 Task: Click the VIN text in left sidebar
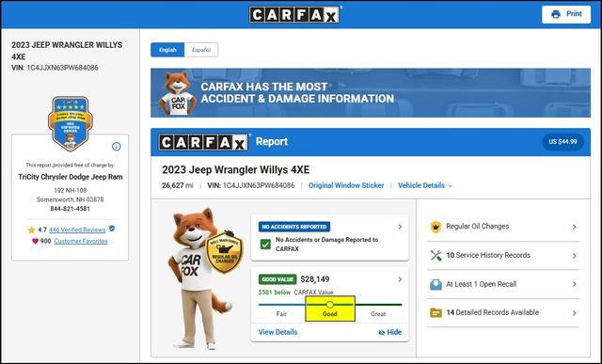click(x=55, y=68)
